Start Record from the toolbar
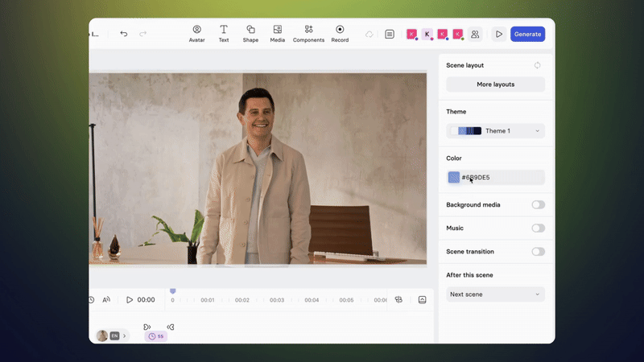Image resolution: width=644 pixels, height=362 pixels. click(340, 33)
